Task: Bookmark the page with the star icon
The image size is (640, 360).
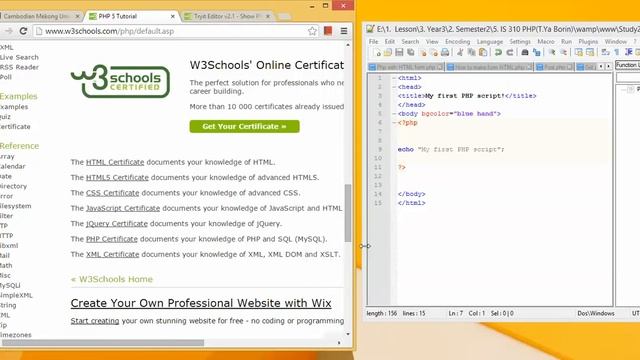Action: pyautogui.click(x=312, y=31)
